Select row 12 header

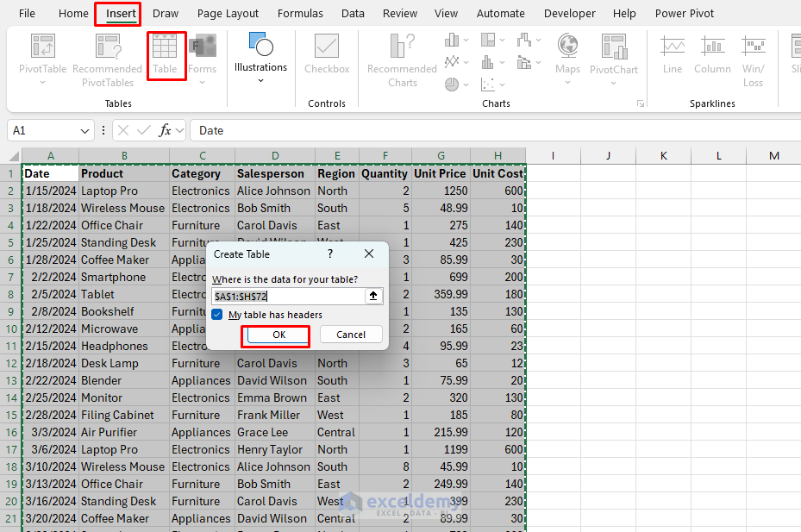coord(10,363)
